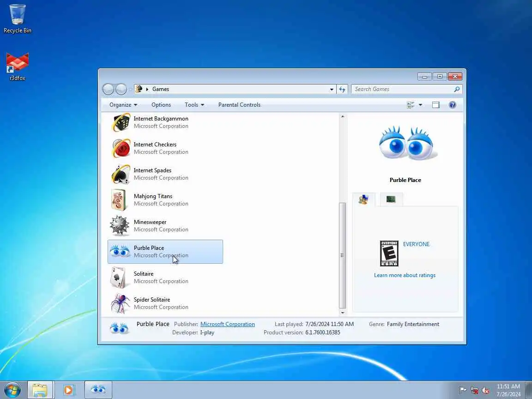
Task: Select the Solitaire cards icon
Action: pyautogui.click(x=118, y=278)
